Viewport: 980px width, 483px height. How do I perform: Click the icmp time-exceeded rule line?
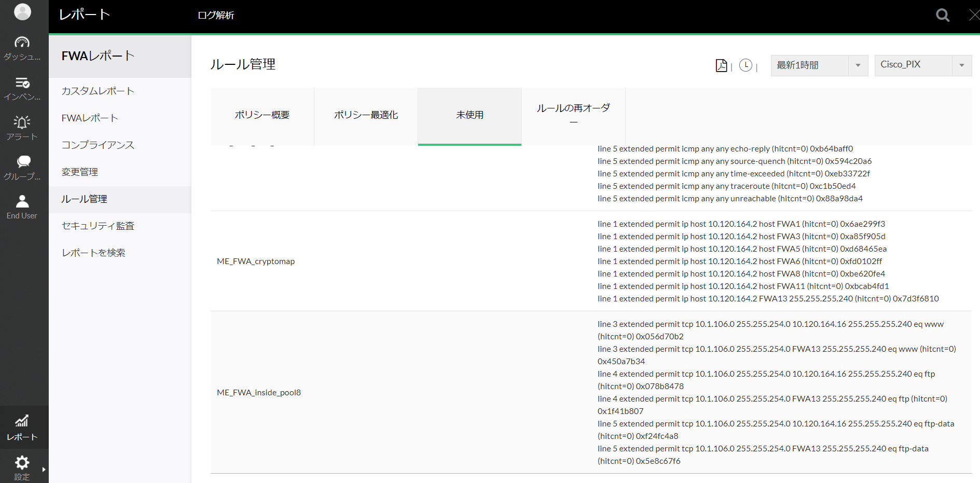[734, 174]
